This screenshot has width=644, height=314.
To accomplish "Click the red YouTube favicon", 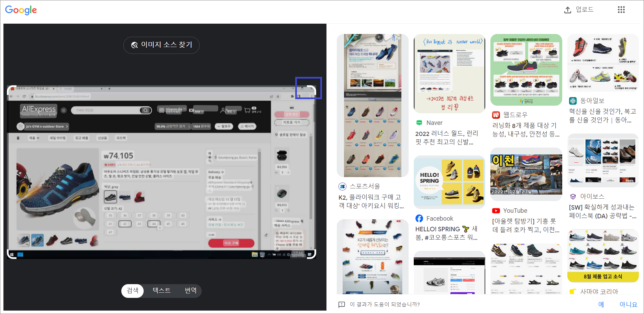I will (x=496, y=211).
